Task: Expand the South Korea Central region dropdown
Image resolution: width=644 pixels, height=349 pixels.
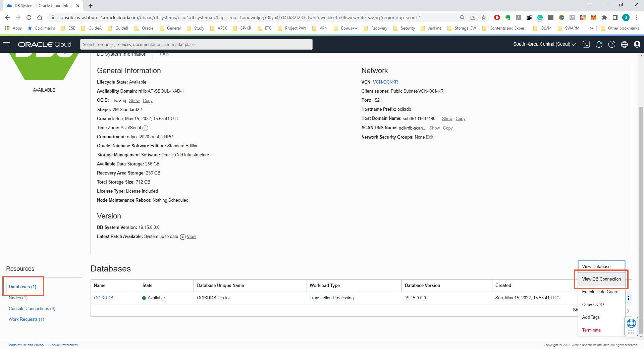Action: [544, 44]
